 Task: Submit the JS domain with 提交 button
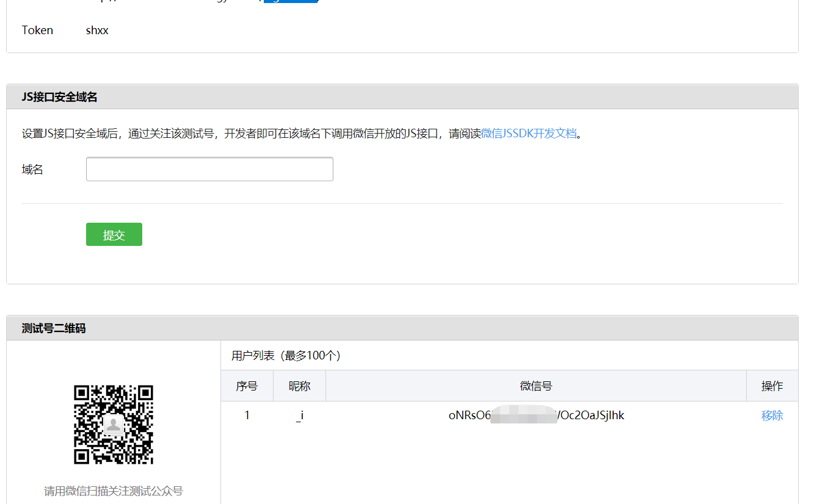tap(114, 234)
